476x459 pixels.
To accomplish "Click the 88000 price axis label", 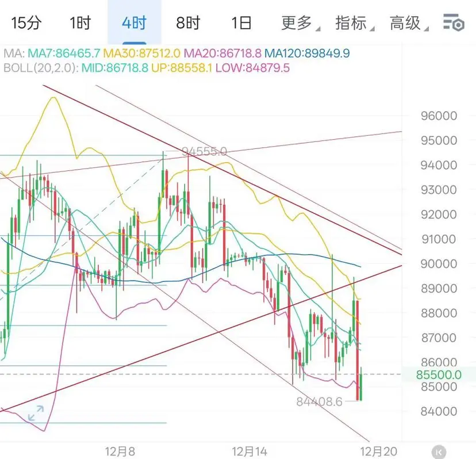I will pyautogui.click(x=439, y=313).
